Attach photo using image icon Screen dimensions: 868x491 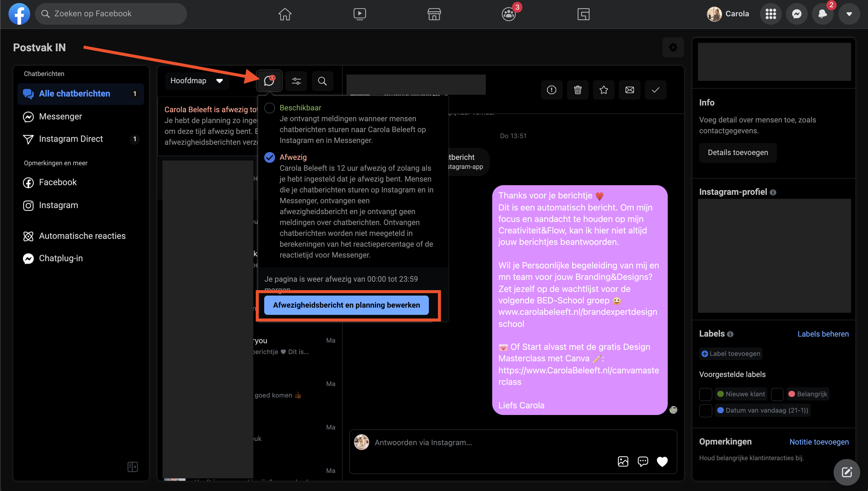623,462
